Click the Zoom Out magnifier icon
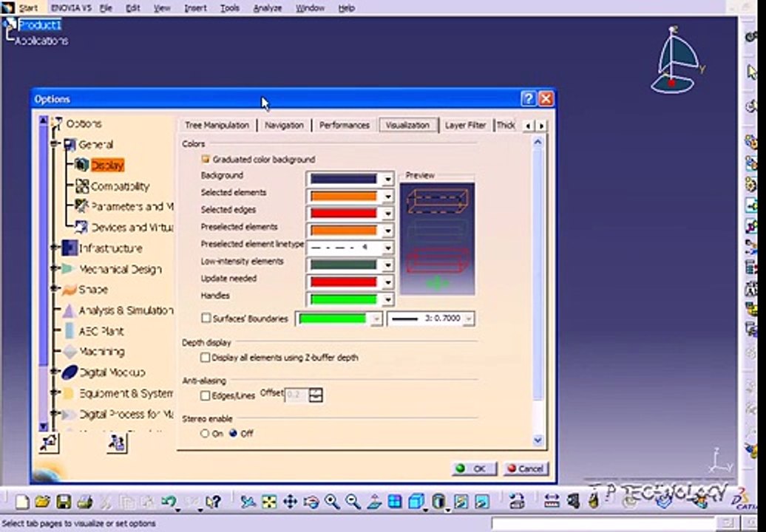The image size is (766, 532). coord(353,502)
